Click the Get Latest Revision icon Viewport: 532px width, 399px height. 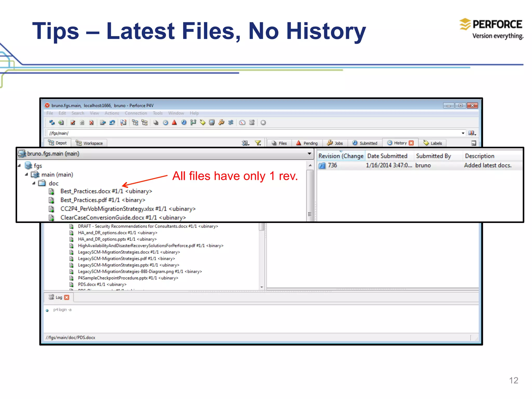tap(61, 123)
